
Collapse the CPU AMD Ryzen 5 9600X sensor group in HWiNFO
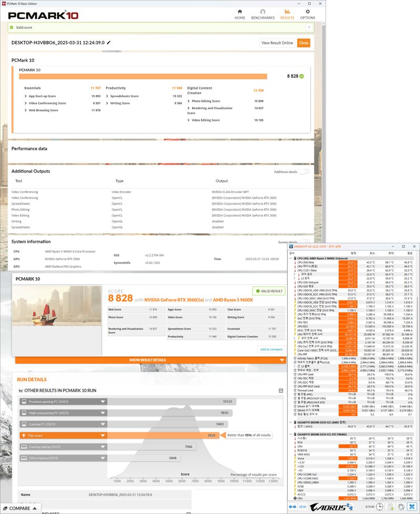(291, 258)
